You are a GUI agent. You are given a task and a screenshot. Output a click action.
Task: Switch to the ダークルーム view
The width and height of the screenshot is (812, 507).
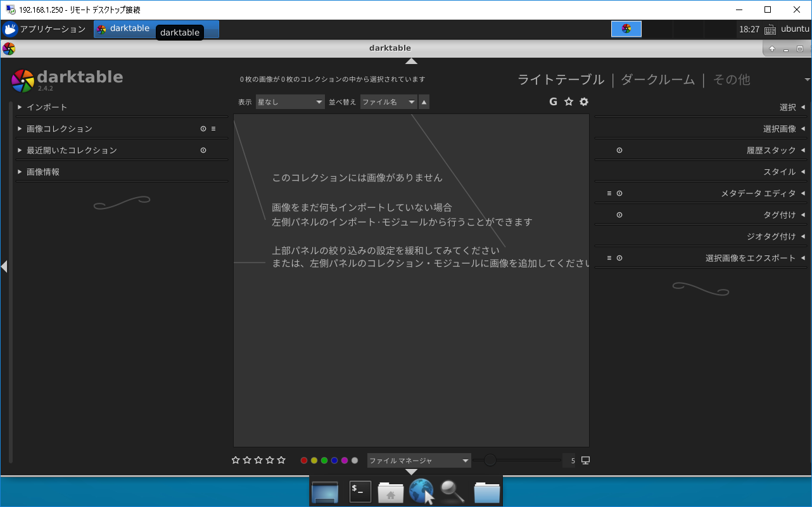pos(657,80)
